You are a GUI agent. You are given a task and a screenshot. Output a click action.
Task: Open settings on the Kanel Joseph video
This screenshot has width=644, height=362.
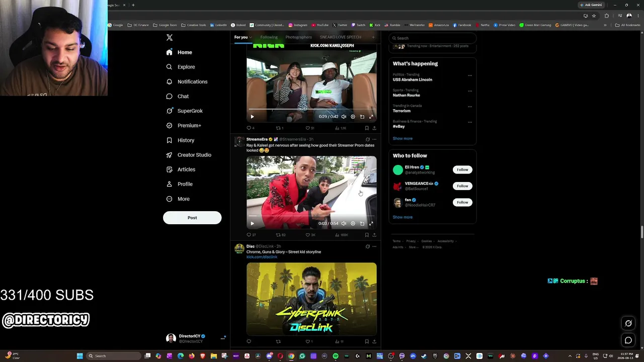click(353, 117)
